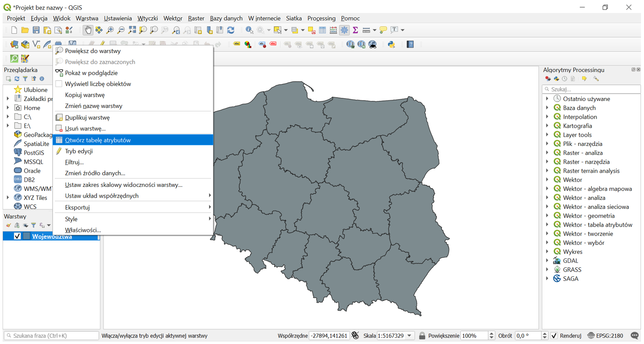Open the Measure Line tool
644x344 pixels.
point(367,30)
